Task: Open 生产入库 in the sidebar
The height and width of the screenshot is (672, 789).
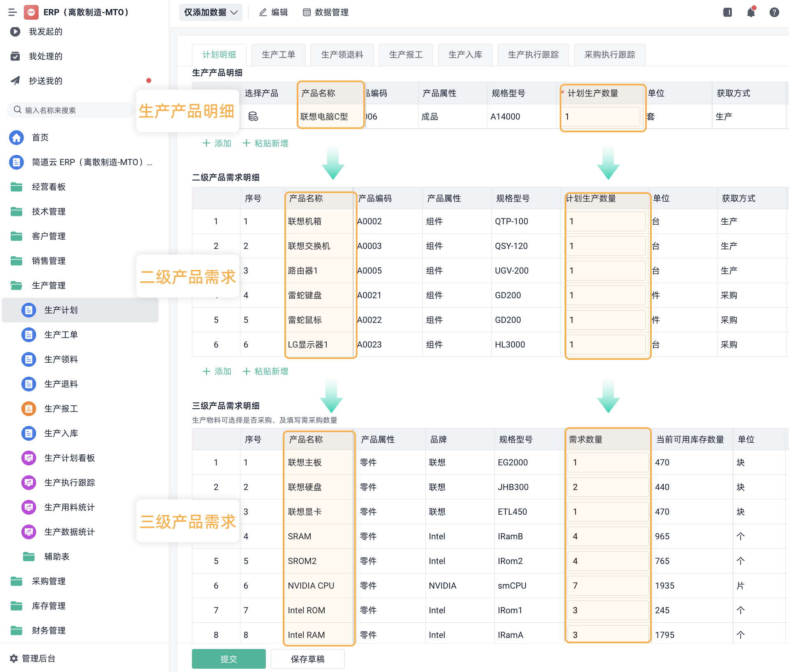Action: 61,433
